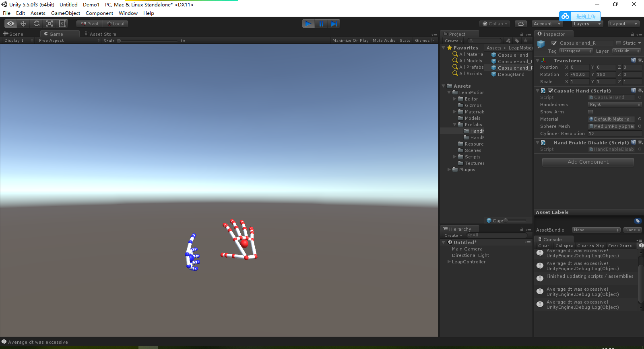
Task: Toggle Pivot handle position button
Action: (90, 24)
